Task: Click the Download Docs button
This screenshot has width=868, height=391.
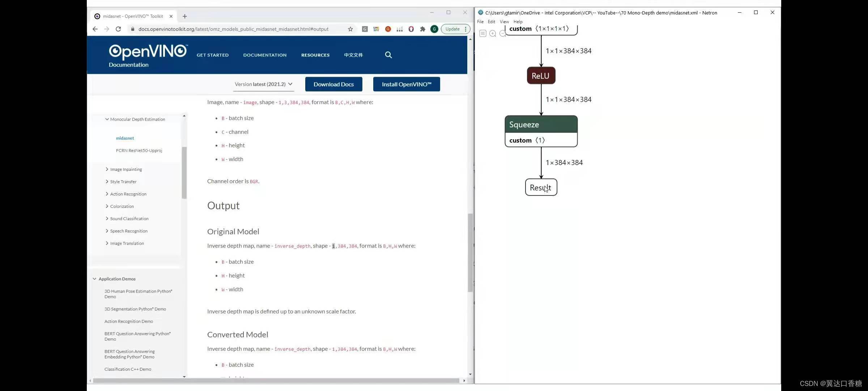Action: (333, 84)
